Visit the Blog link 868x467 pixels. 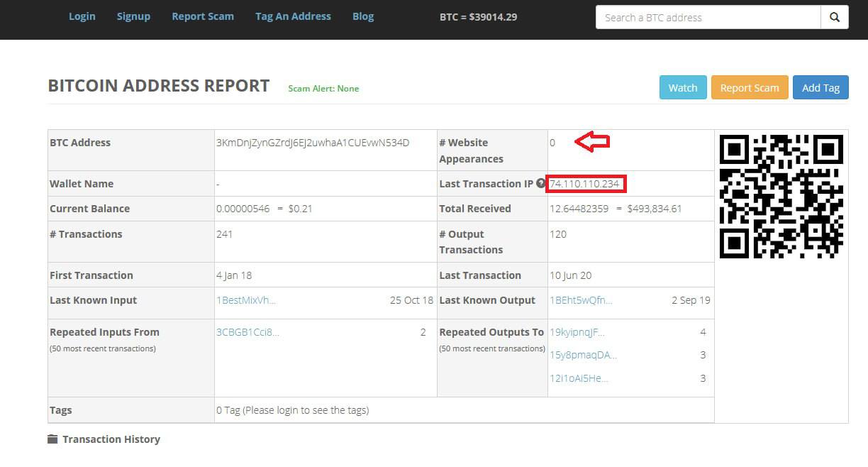[363, 16]
